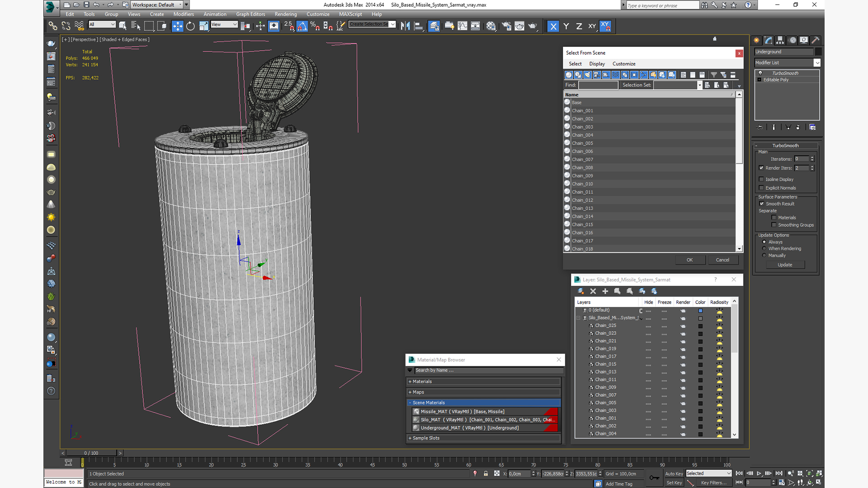Open Select by Name tool in main toolbar
Screen dimensions: 868x488
[x=136, y=26]
